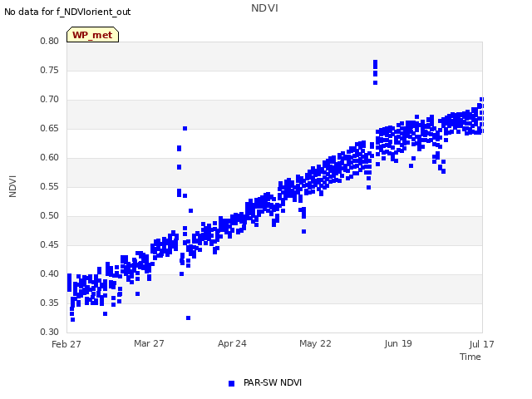This screenshot has height=399, width=532.
Task: Click the Time axis title
Action: click(x=470, y=357)
